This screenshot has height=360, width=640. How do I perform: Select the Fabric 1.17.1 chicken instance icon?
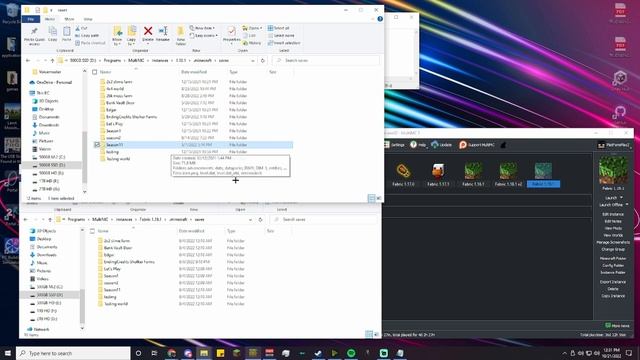(438, 171)
